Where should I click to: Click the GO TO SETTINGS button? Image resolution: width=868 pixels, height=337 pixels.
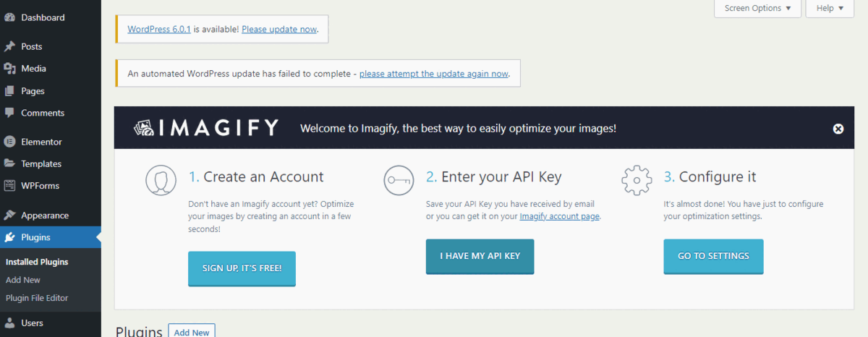(713, 257)
